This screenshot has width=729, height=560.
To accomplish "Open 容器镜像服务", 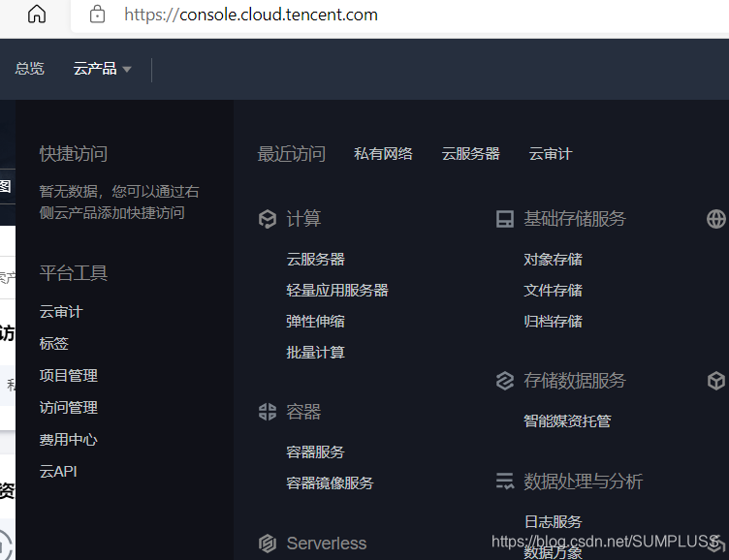I will (x=330, y=483).
